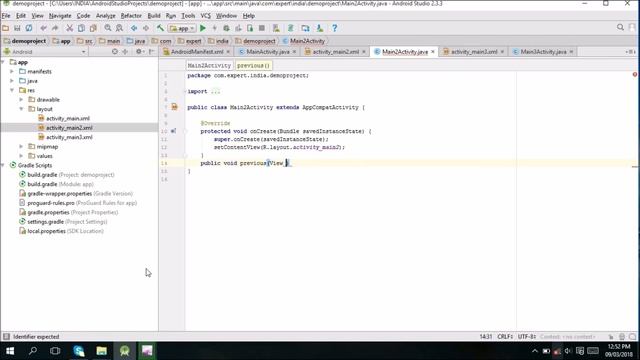Save all using the floppy disk icon

click(x=17, y=28)
